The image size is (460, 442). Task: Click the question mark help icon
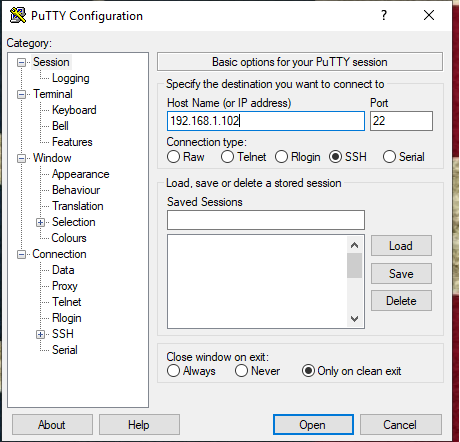pos(384,15)
